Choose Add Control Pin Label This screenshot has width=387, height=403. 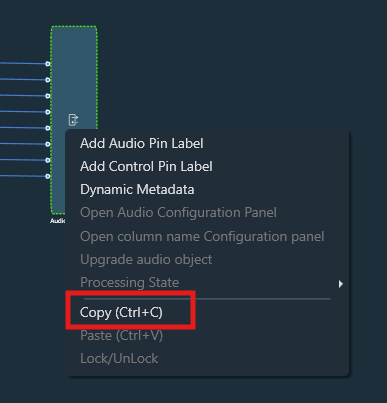(x=146, y=166)
